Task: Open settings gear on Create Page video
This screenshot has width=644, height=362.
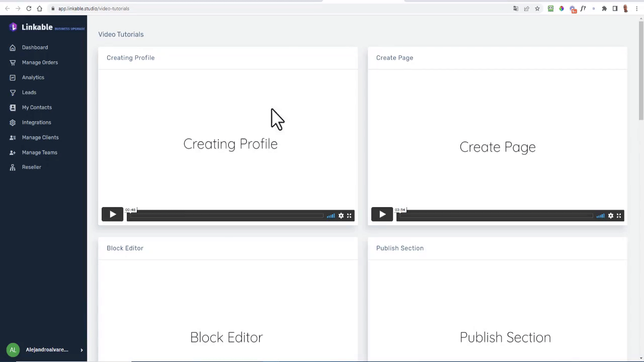Action: [611, 216]
